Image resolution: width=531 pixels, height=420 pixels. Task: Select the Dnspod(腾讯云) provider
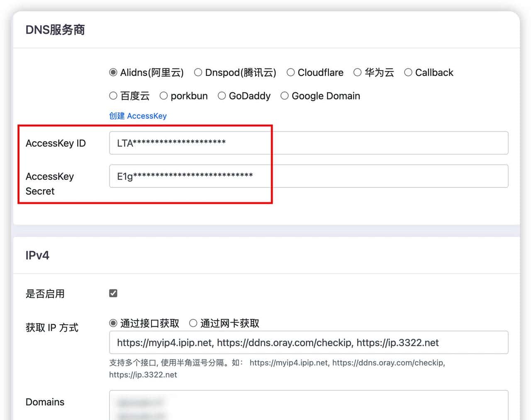coord(198,73)
